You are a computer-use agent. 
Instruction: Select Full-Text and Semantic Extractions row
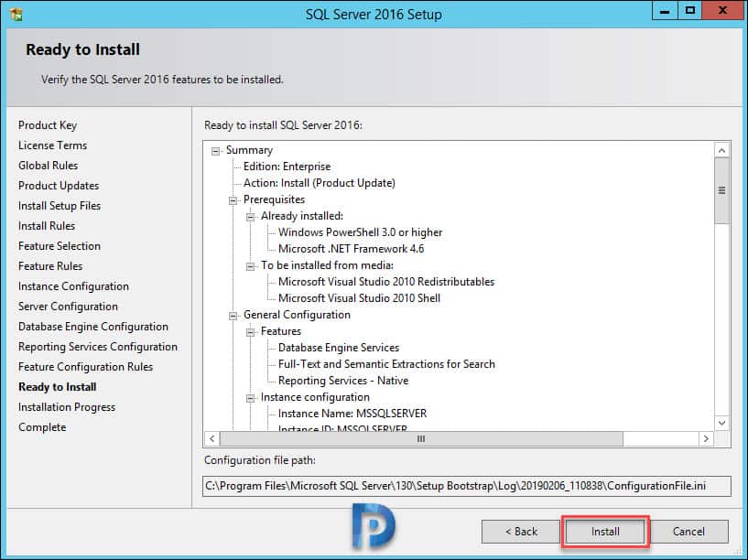[x=386, y=364]
